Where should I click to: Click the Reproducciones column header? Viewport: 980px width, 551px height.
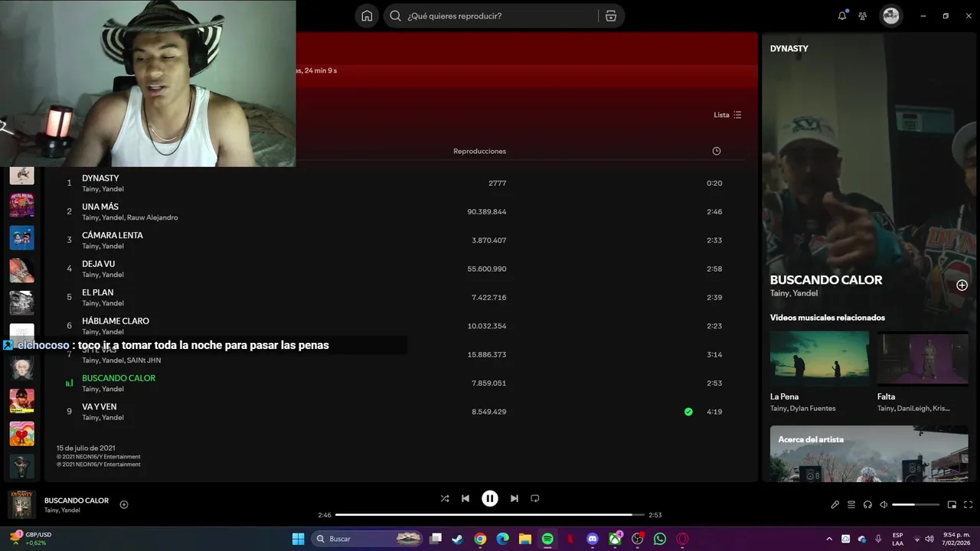pos(479,151)
